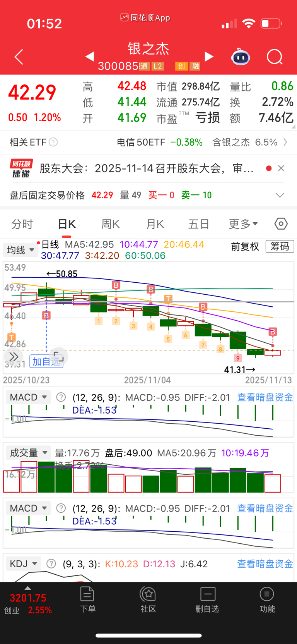Tap 下单 in bottom bar
This screenshot has height=644, width=297.
87,600
